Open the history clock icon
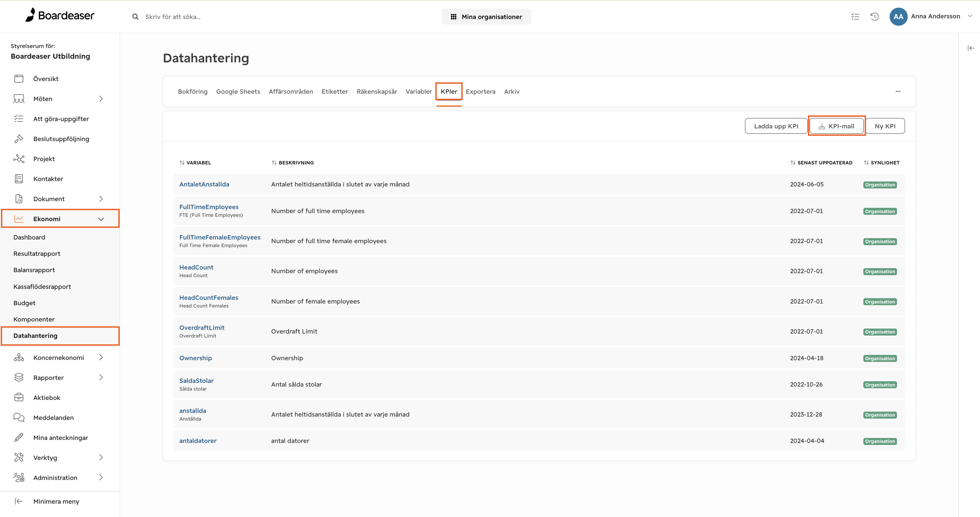The height and width of the screenshot is (517, 980). pyautogui.click(x=875, y=16)
